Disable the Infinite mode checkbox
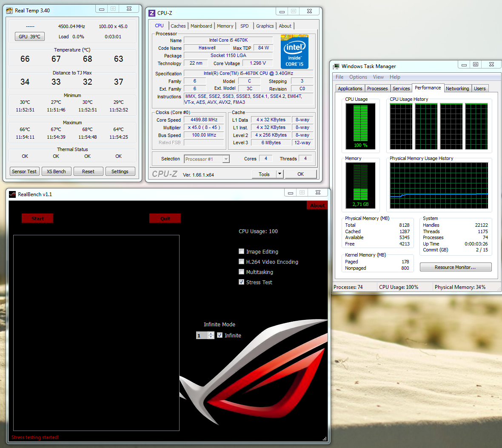 point(220,335)
